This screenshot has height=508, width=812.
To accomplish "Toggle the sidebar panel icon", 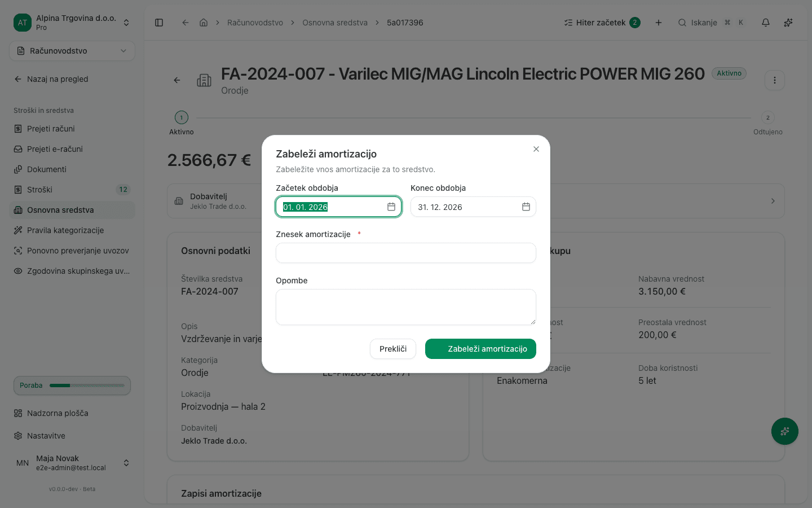I will (159, 23).
